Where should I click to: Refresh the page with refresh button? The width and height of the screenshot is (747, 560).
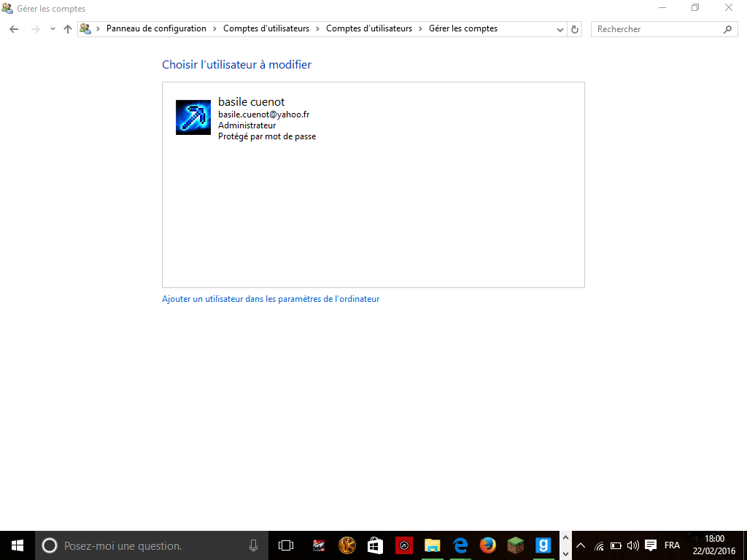(575, 29)
